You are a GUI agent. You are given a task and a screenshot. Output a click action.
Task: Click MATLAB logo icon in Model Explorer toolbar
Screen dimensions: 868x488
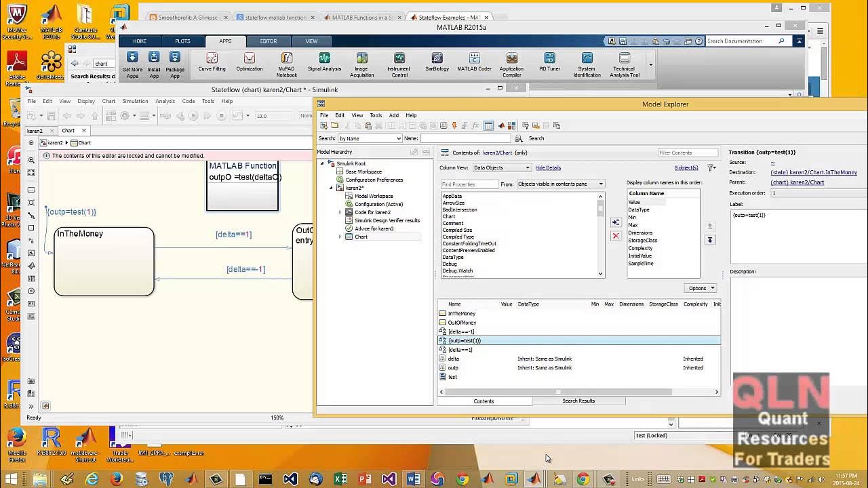(502, 125)
